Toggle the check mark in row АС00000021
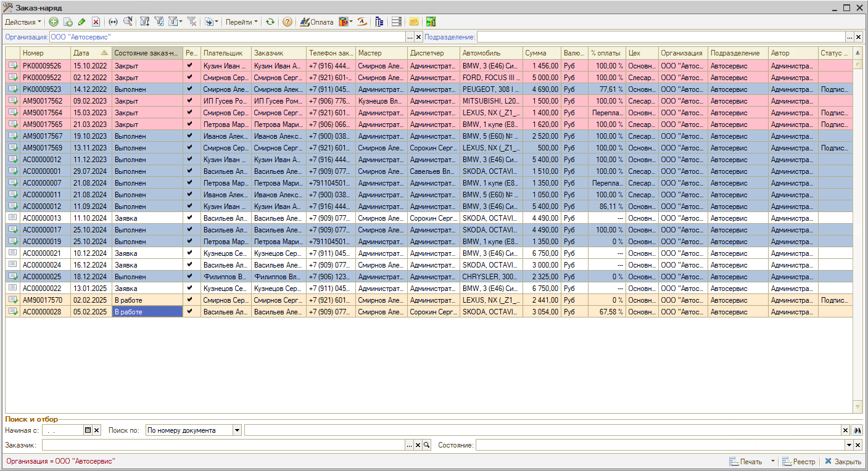868x471 pixels. click(190, 253)
